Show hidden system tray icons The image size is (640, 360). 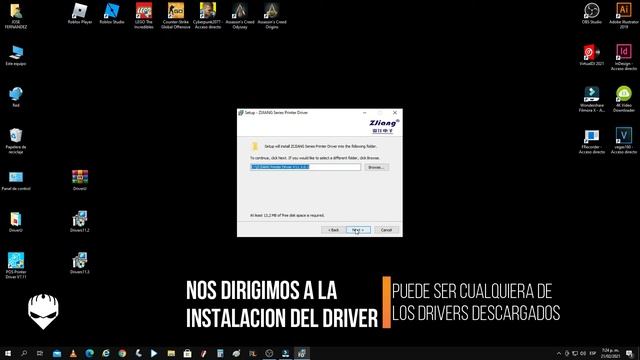pos(559,353)
